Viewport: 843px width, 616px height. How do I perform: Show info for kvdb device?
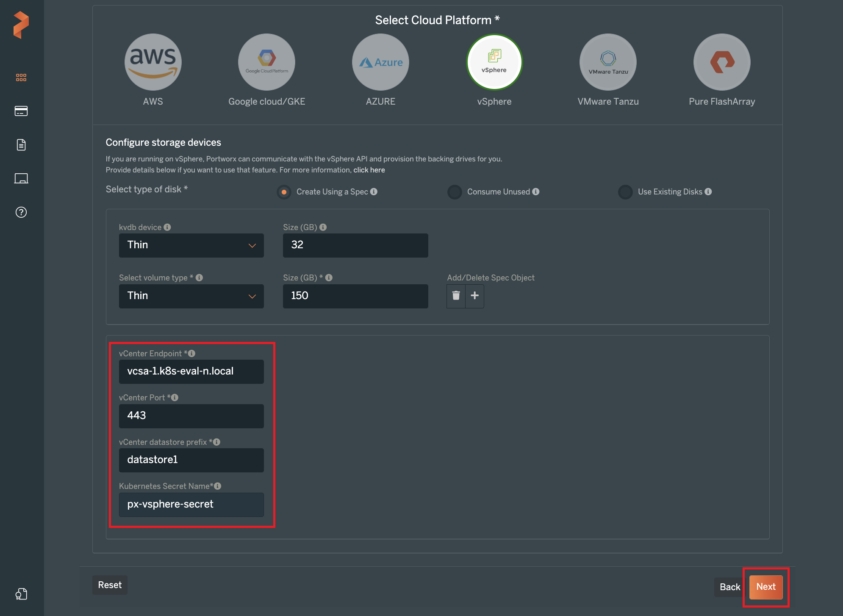pos(167,227)
